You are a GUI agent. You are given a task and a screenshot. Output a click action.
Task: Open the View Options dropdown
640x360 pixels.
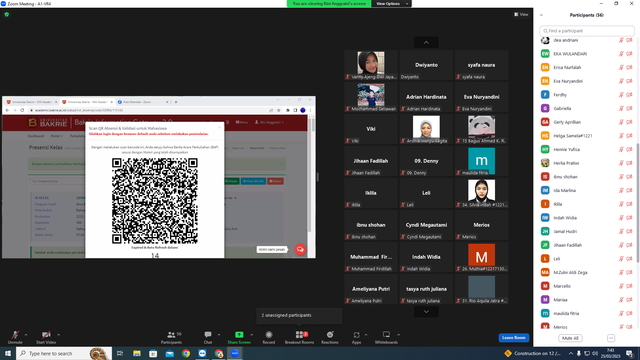[391, 4]
